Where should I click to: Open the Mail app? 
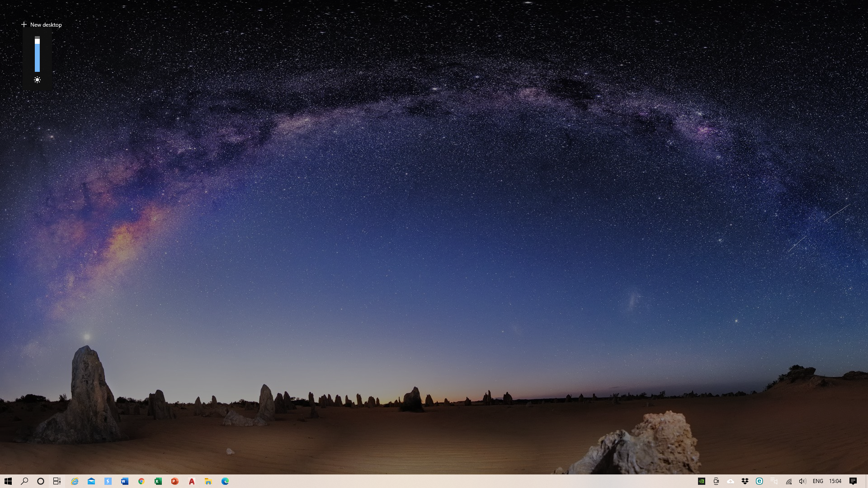click(x=91, y=481)
